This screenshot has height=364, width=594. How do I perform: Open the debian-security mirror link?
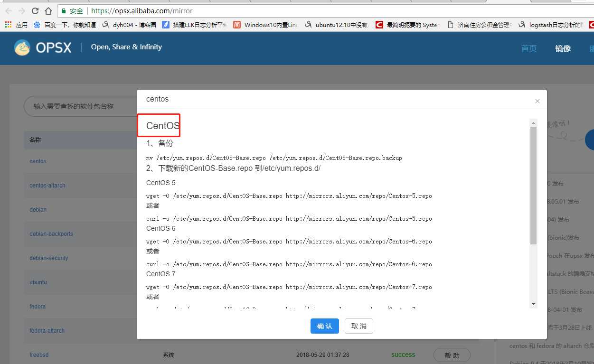(49, 258)
